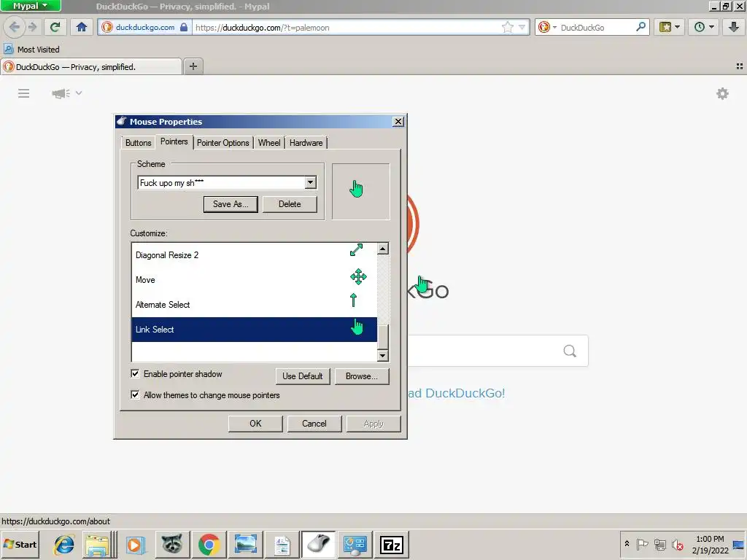Open the tab groups grid icon
The width and height of the screenshot is (747, 560).
pyautogui.click(x=740, y=66)
